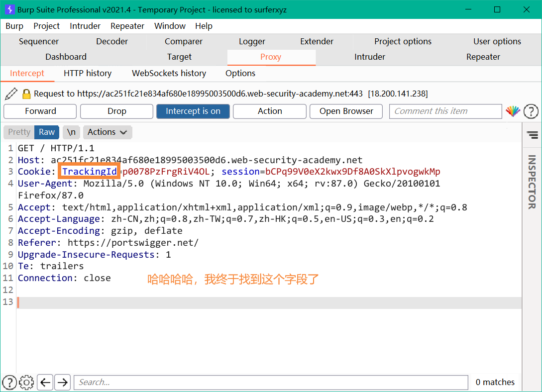Click the TrackingId cookie name

coord(89,171)
